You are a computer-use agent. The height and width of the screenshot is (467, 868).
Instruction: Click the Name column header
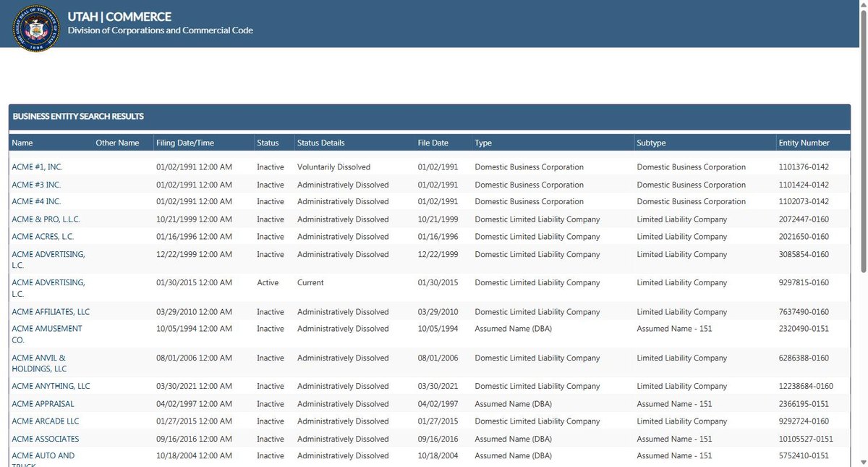22,143
